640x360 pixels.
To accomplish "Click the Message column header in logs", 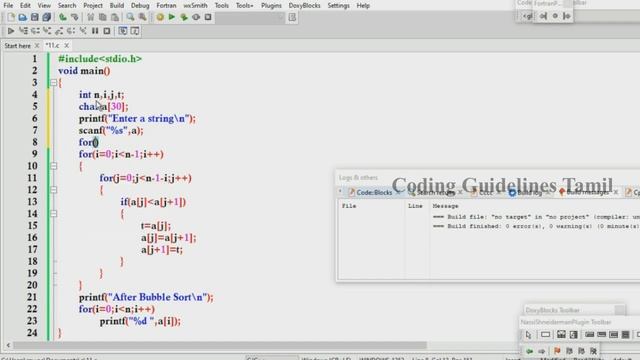I will coord(445,206).
